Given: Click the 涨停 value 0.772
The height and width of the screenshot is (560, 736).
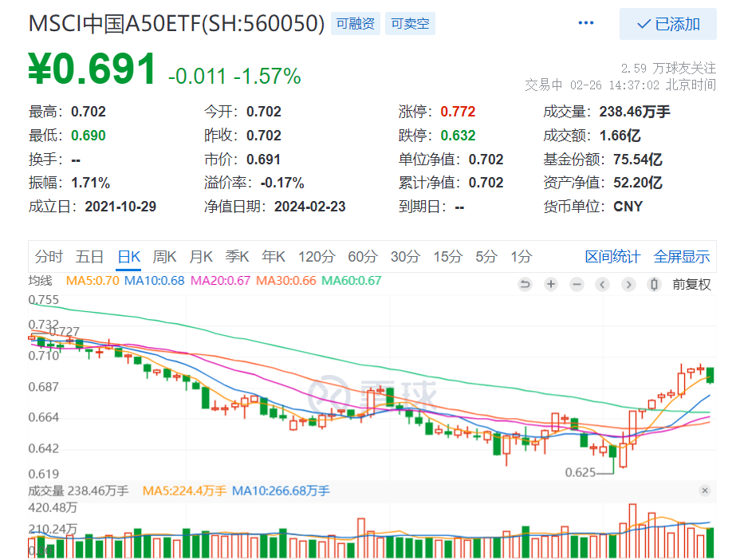Looking at the screenshot, I should click(458, 112).
